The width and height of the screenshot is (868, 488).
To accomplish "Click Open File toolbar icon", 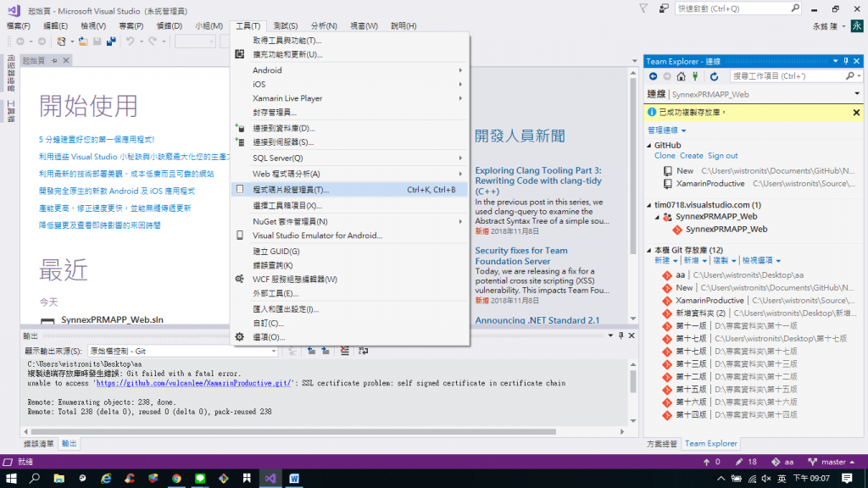I will 83,42.
